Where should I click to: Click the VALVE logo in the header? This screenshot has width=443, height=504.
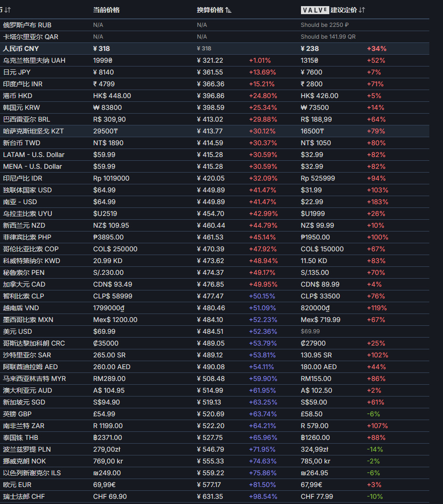pyautogui.click(x=315, y=10)
